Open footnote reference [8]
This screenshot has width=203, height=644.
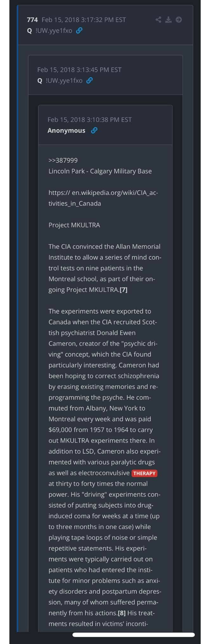[x=121, y=613]
